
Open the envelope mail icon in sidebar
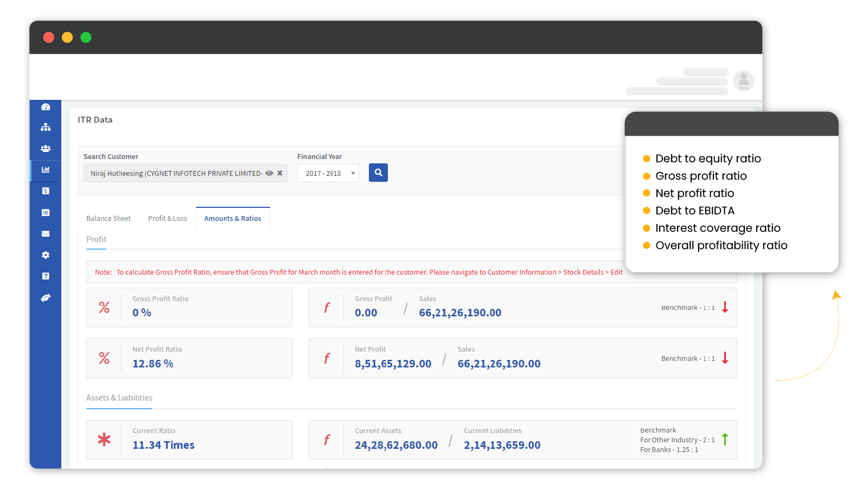pyautogui.click(x=46, y=233)
